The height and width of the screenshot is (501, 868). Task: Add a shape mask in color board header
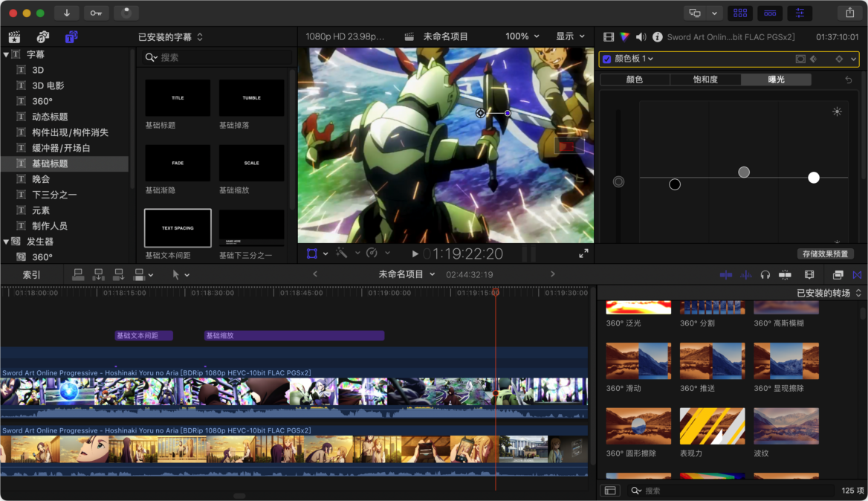[800, 59]
